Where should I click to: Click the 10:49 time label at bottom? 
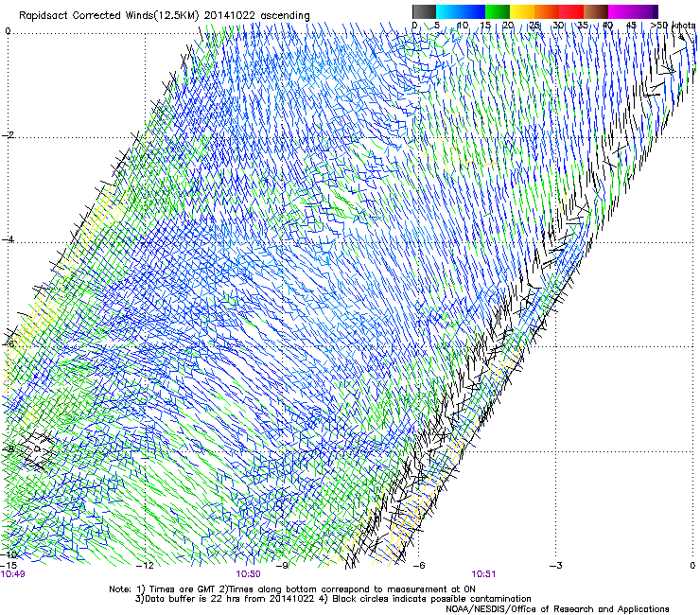13,574
